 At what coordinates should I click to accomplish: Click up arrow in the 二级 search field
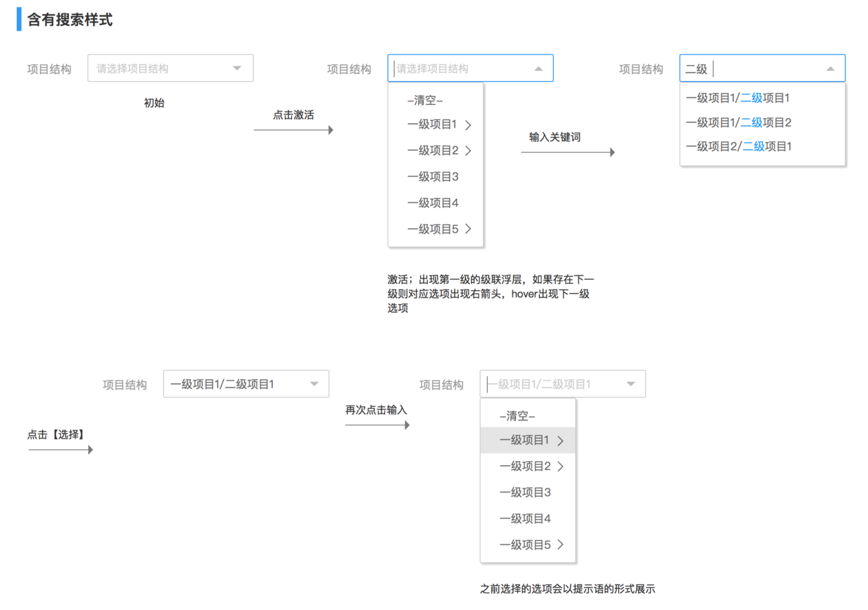[830, 69]
